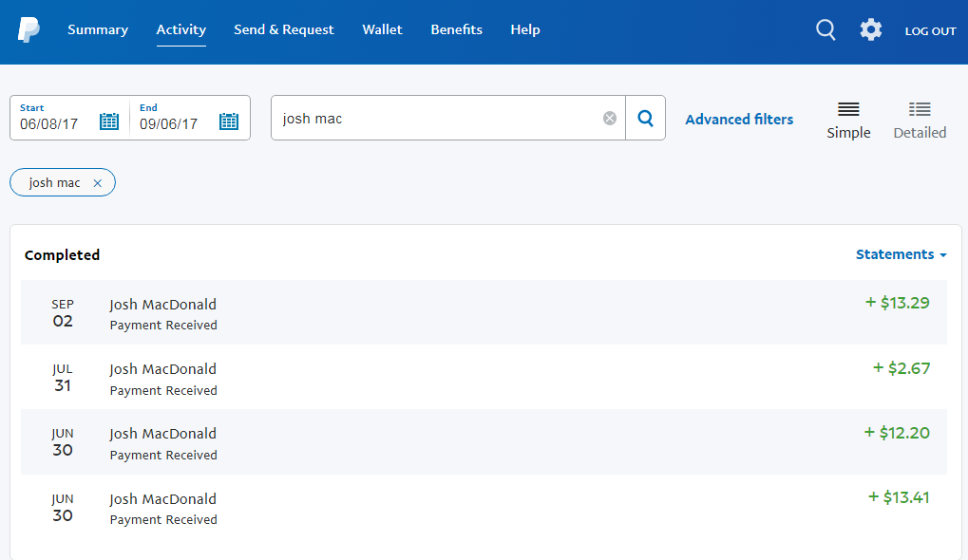Expand the Jul 31 $2.67 payment
968x560 pixels.
pyautogui.click(x=484, y=378)
